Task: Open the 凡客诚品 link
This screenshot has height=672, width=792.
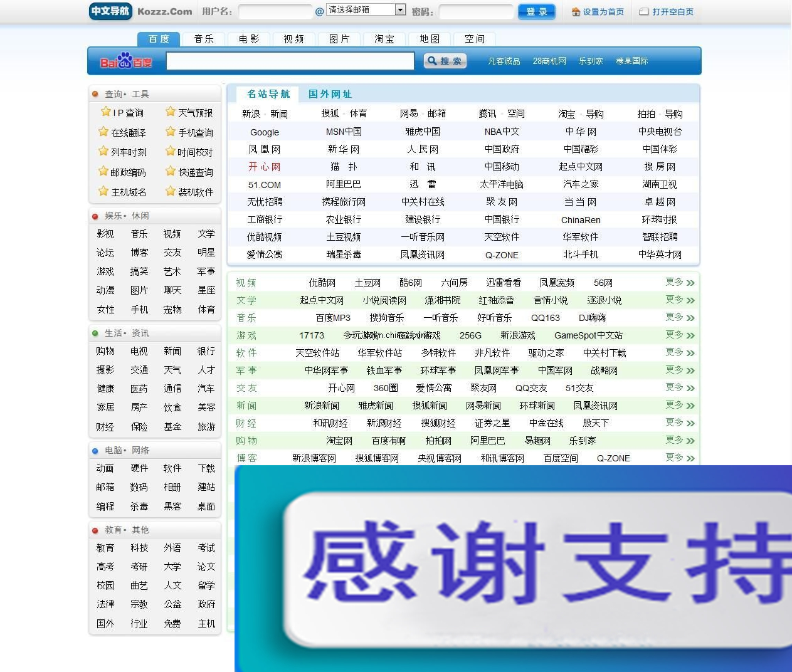Action: click(504, 61)
